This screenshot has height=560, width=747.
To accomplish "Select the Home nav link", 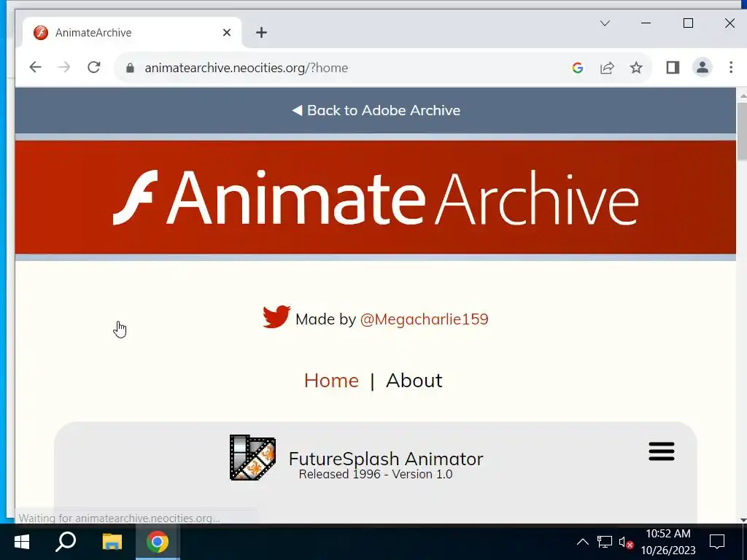I will [x=331, y=381].
